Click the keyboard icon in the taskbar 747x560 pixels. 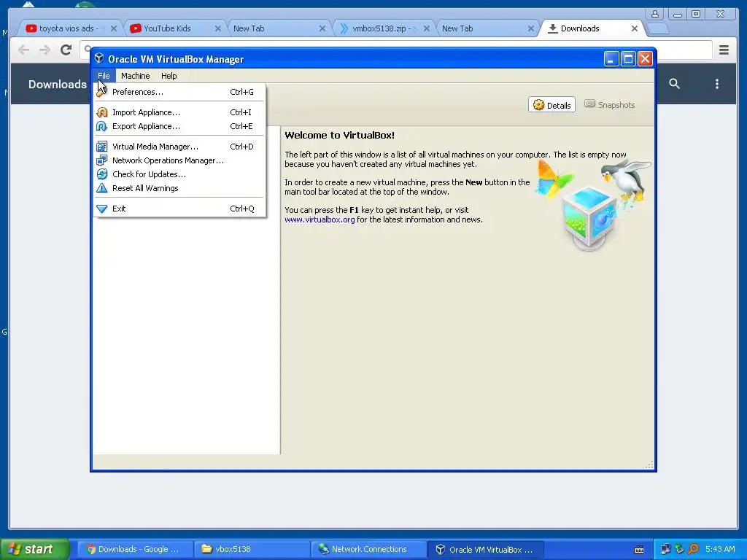pyautogui.click(x=639, y=550)
